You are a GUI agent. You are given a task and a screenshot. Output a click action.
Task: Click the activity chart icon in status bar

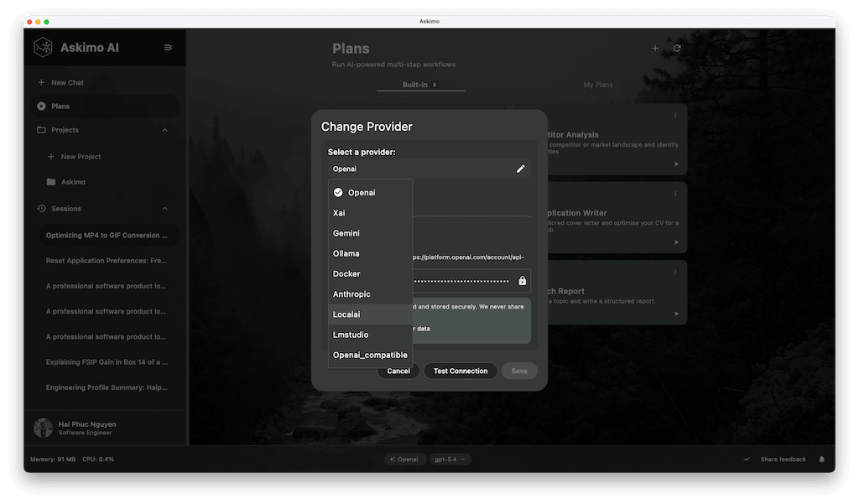point(746,459)
